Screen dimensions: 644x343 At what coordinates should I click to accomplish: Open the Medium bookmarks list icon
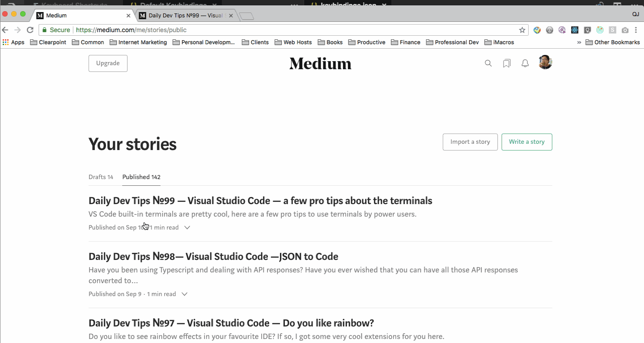[507, 63]
